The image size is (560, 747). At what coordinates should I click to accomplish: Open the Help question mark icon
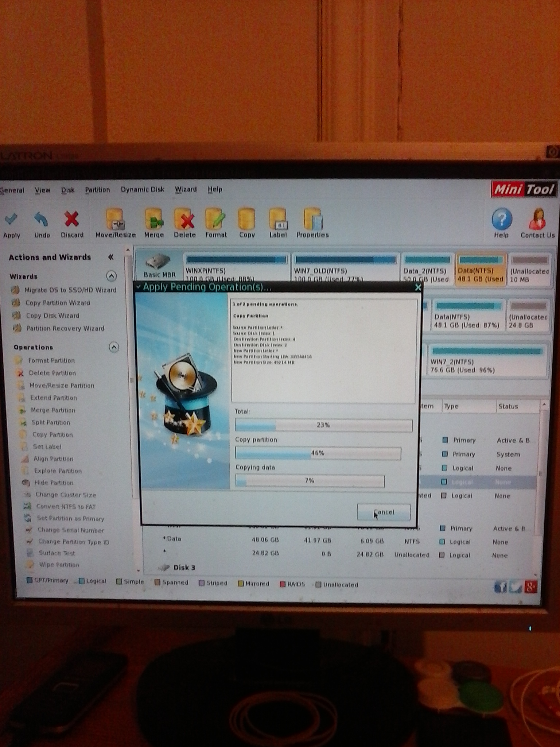coord(502,219)
